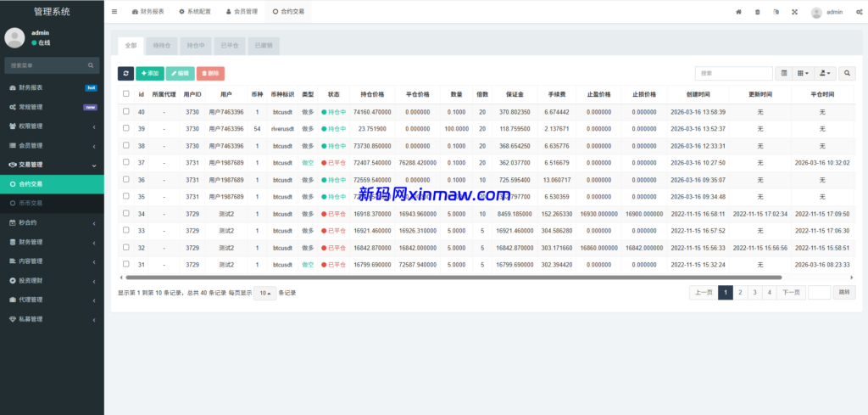The width and height of the screenshot is (868, 415).
Task: Toggle table view with the columns layout icon
Action: pos(783,73)
